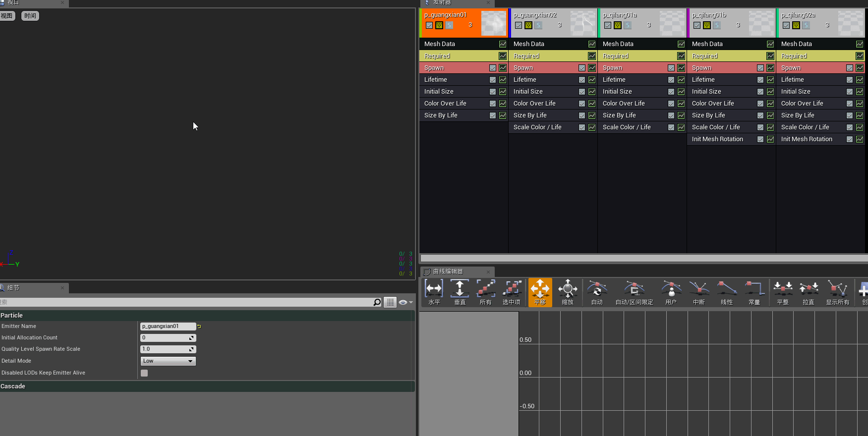Viewport: 868px width, 436px height.
Task: Set tangents to 自动/区间限定
Action: click(634, 292)
